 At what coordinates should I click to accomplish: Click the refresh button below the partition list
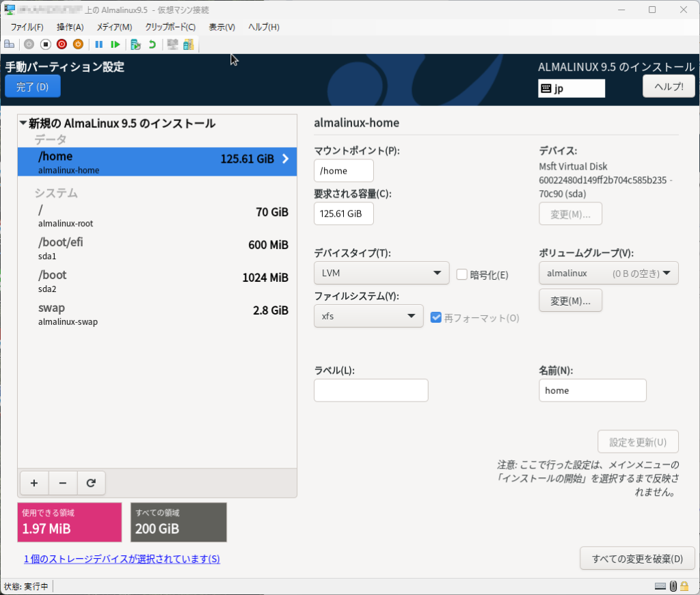coord(91,483)
